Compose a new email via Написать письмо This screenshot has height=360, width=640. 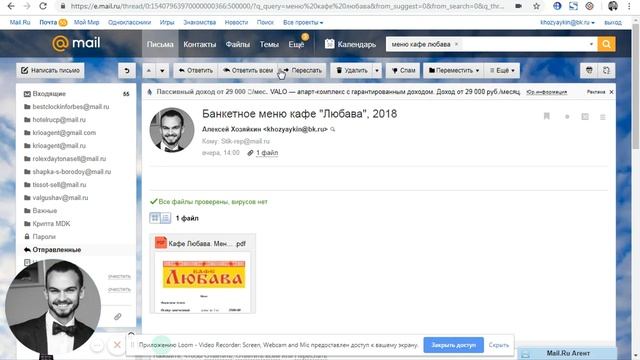click(x=51, y=71)
